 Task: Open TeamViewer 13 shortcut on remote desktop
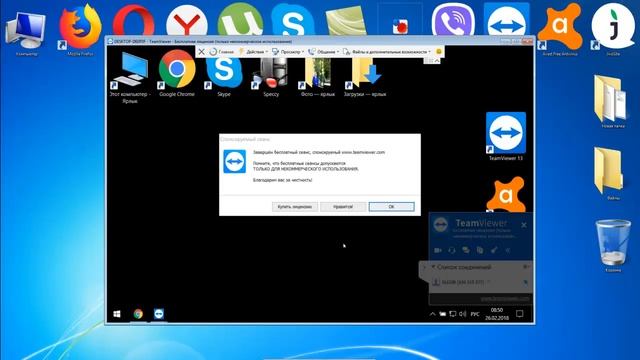(506, 136)
